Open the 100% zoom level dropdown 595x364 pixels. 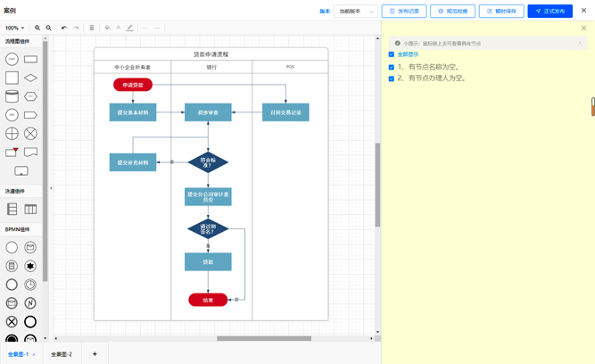tap(14, 28)
